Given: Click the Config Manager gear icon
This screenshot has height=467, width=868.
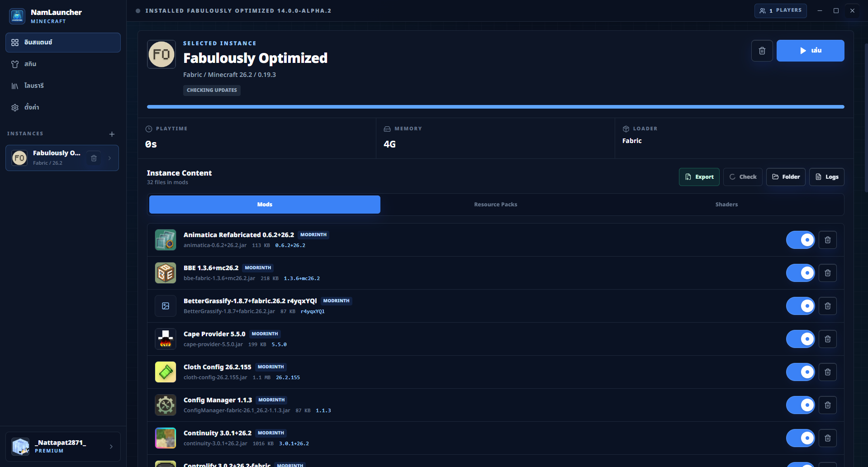Looking at the screenshot, I should point(166,405).
